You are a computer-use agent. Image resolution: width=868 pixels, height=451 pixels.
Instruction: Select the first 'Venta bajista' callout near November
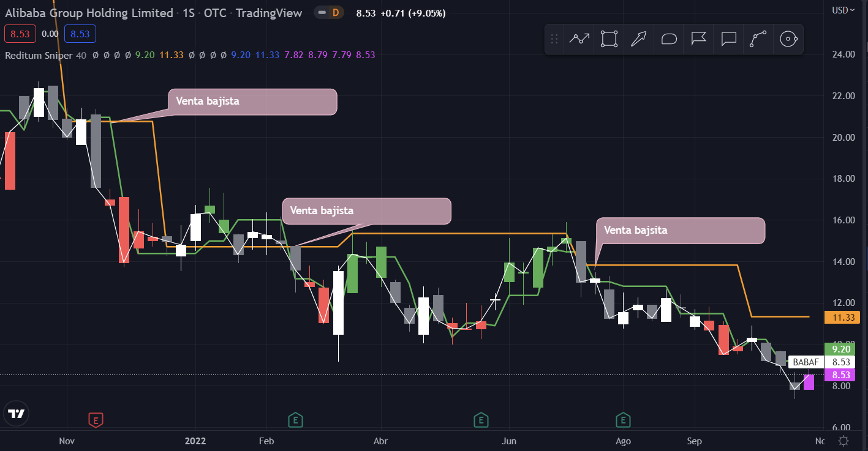tap(252, 102)
